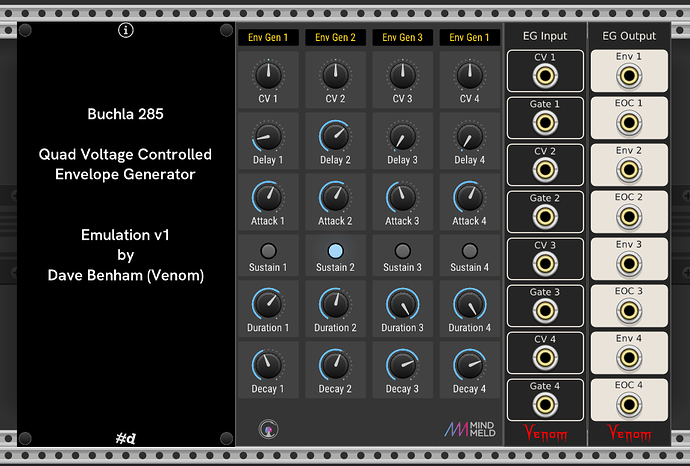Click the EOC 3 output jack

(x=629, y=311)
